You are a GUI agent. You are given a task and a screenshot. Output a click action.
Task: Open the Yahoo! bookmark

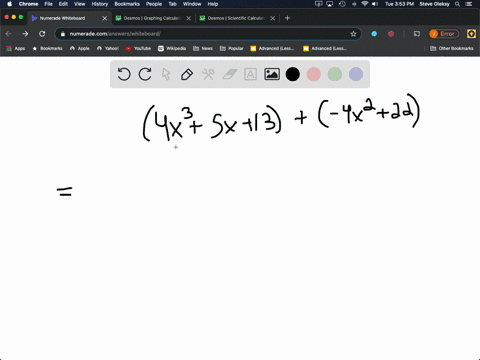click(x=108, y=48)
